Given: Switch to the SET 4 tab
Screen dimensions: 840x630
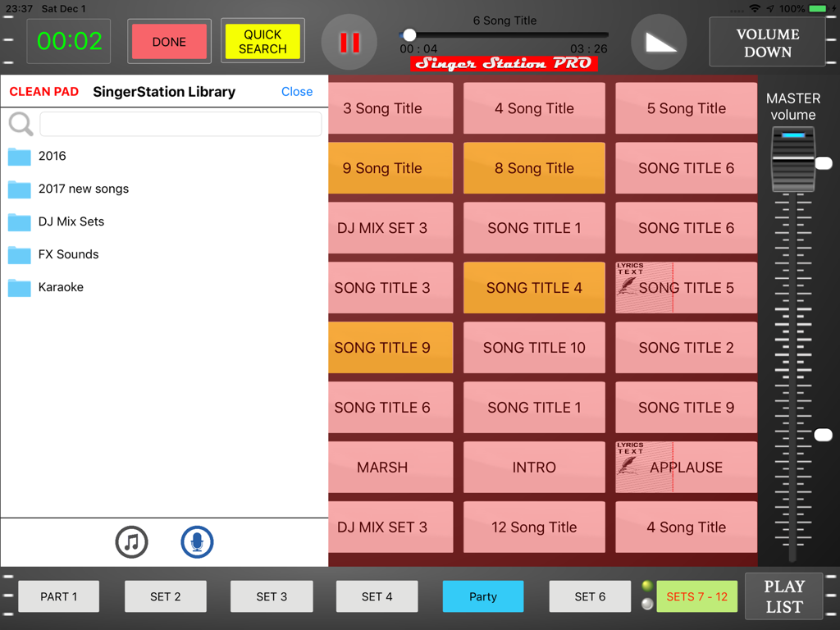Looking at the screenshot, I should click(x=377, y=596).
